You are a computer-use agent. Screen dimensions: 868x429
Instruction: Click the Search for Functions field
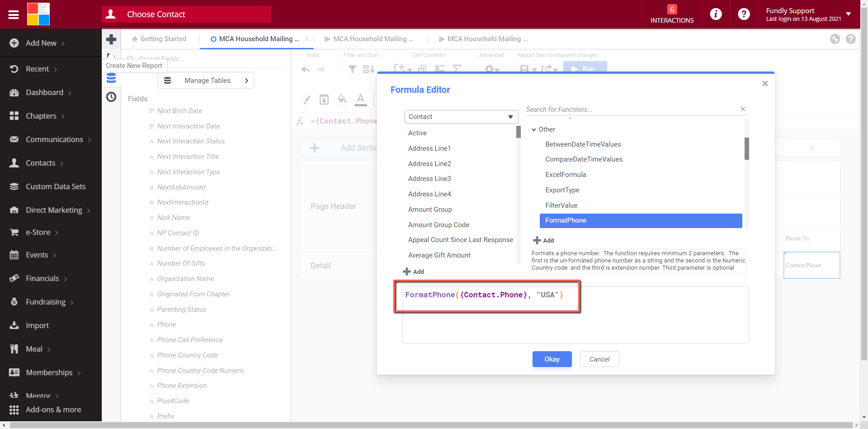pos(632,110)
